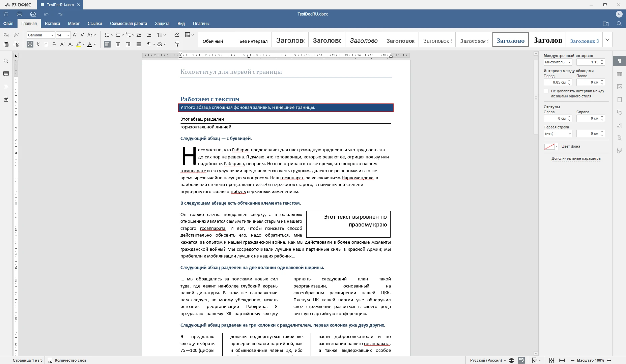Open table settings in the right sidebar
626x364 pixels.
(x=620, y=74)
